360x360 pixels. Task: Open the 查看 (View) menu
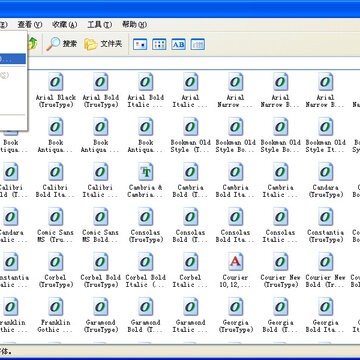click(30, 24)
